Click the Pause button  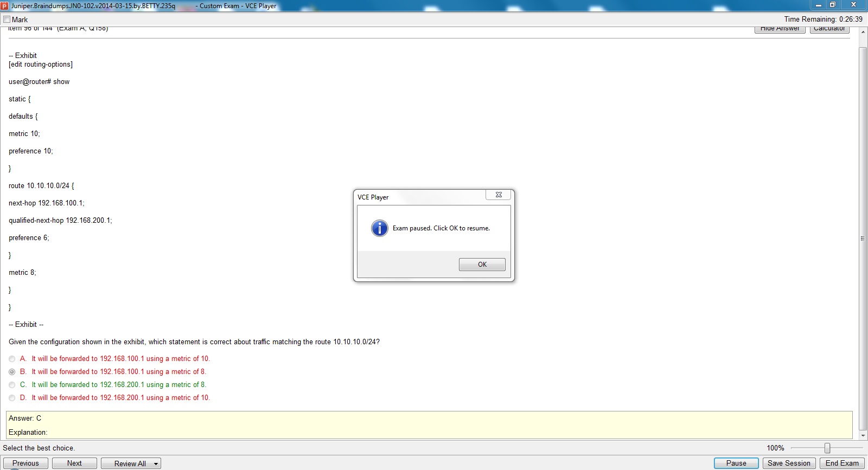pyautogui.click(x=736, y=463)
